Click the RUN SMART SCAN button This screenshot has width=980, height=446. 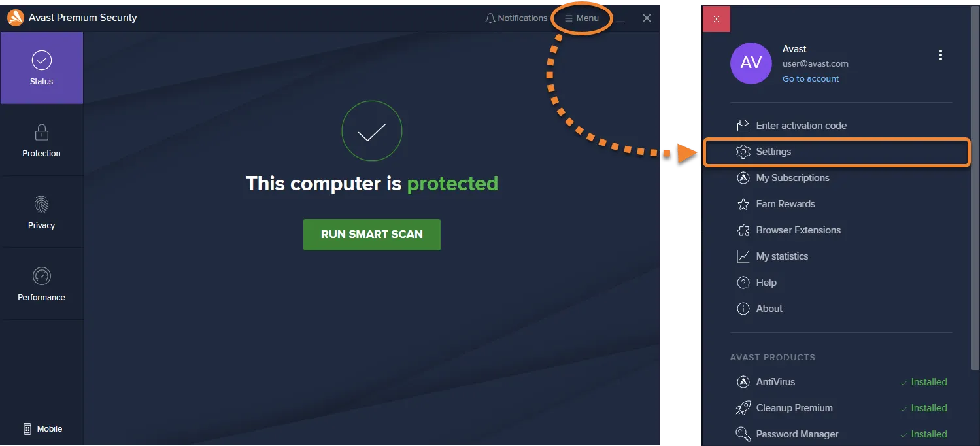point(372,234)
